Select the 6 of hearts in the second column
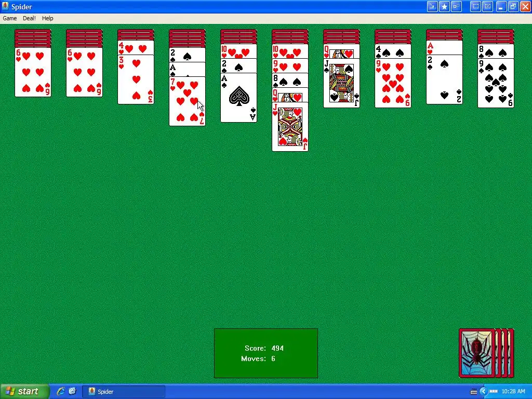 point(85,72)
